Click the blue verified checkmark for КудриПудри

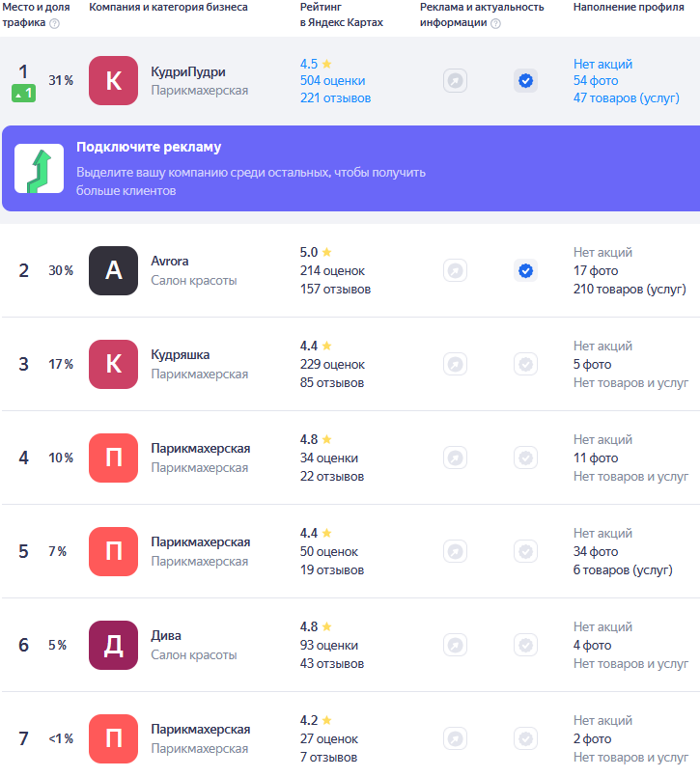click(x=525, y=81)
